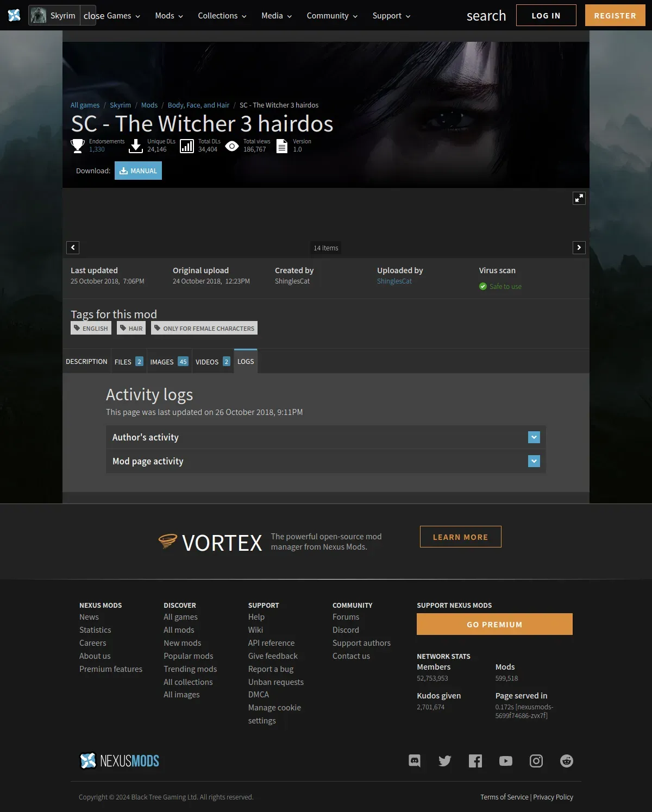Open the Instagram social icon in footer
Image resolution: width=652 pixels, height=812 pixels.
[536, 761]
